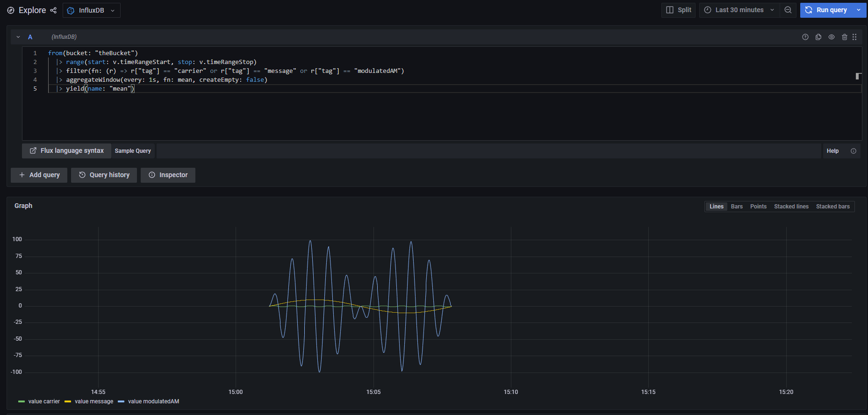
Task: Zoom out the time range
Action: click(x=788, y=10)
